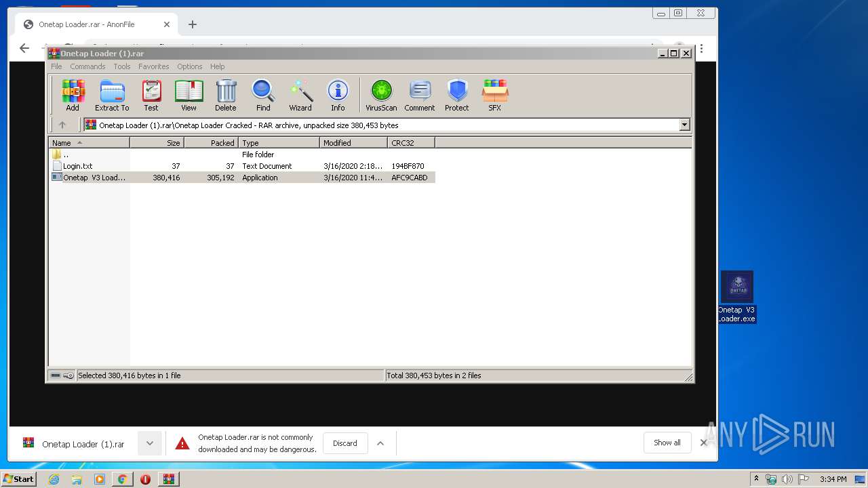
Task: Sort by the Modified column header
Action: click(353, 142)
